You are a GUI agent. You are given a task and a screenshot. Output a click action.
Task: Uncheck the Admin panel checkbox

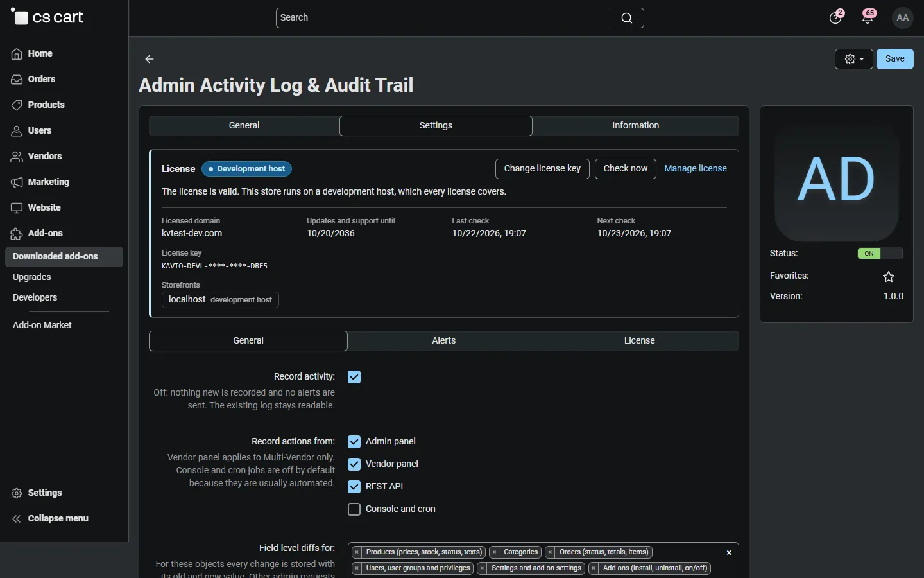354,442
